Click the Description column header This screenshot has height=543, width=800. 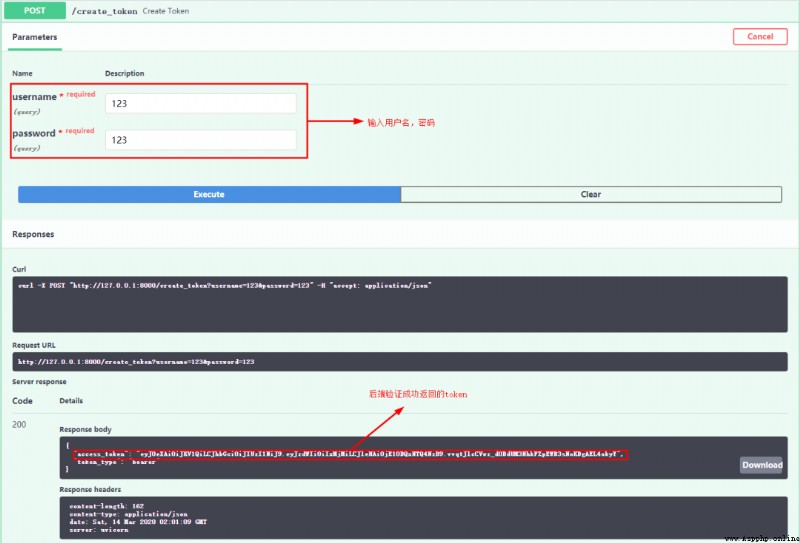click(124, 73)
